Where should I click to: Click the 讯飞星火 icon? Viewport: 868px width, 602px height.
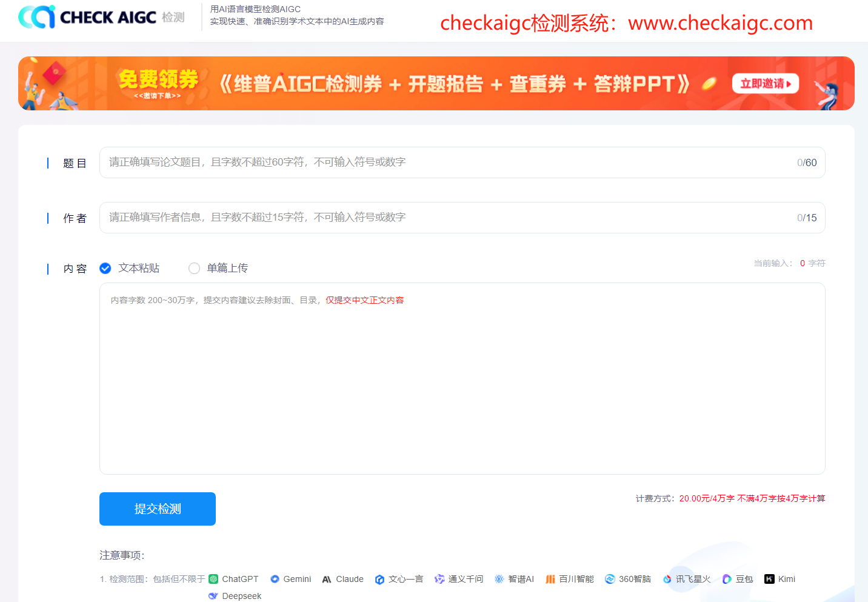[x=667, y=580]
